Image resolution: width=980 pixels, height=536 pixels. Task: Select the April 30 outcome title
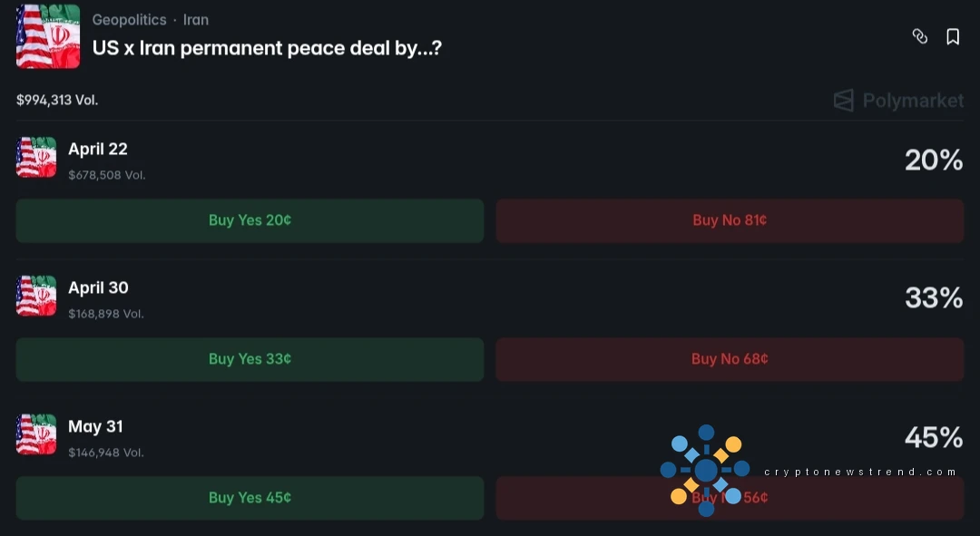[x=98, y=287]
